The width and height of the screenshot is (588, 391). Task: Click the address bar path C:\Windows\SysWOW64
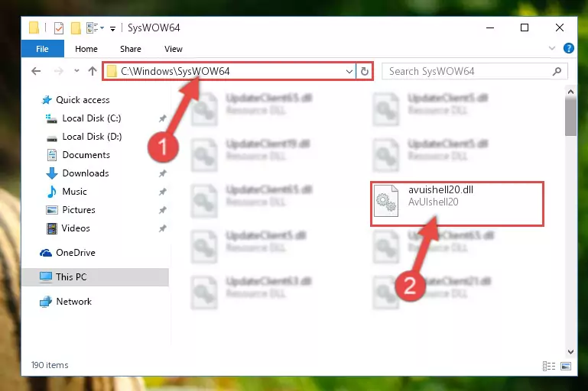pos(175,71)
